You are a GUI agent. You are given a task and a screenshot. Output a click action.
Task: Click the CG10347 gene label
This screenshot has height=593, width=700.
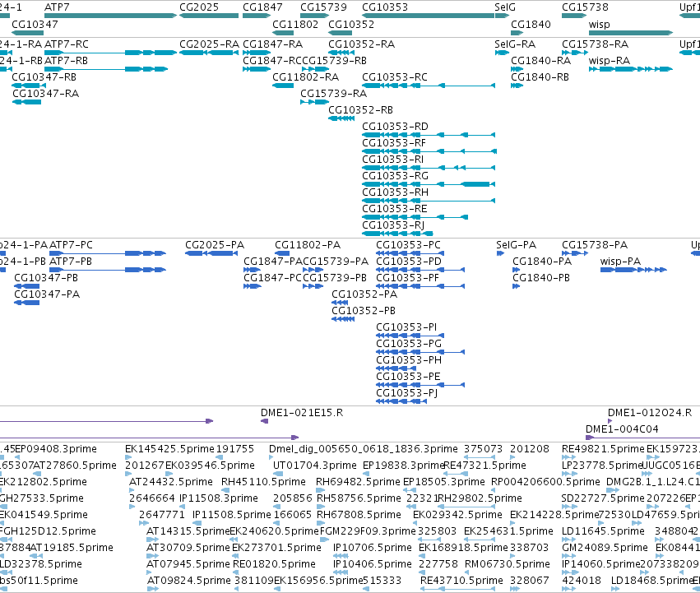[35, 24]
